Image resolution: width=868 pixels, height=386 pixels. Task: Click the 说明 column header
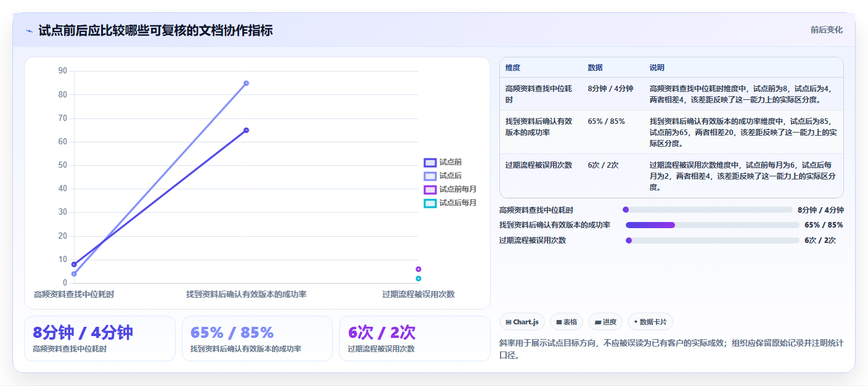pyautogui.click(x=657, y=68)
